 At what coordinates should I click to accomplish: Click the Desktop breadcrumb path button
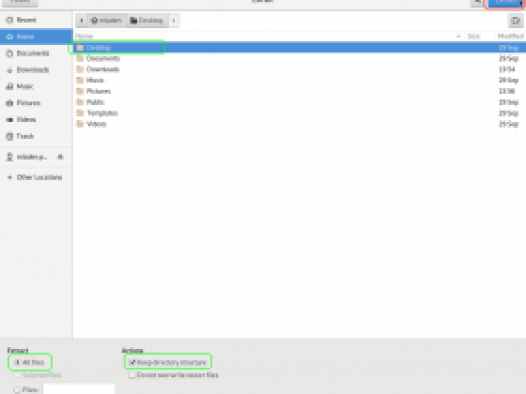147,20
